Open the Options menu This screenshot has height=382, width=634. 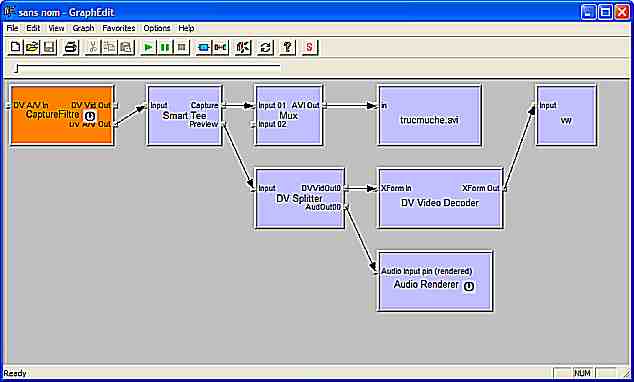156,28
